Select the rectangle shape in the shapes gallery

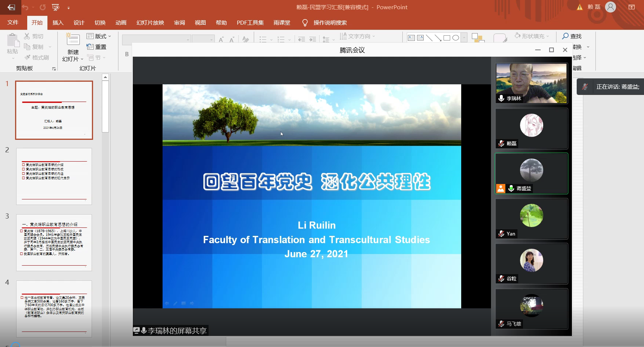[447, 38]
